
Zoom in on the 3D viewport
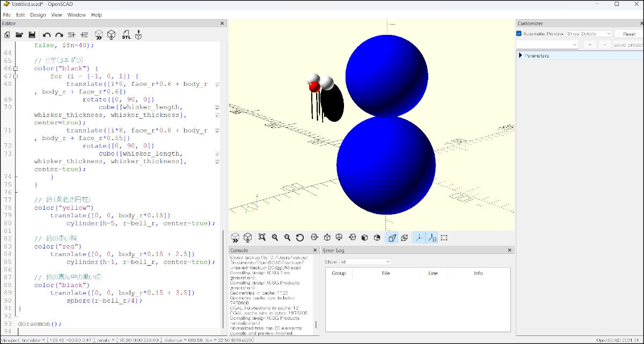coord(275,237)
